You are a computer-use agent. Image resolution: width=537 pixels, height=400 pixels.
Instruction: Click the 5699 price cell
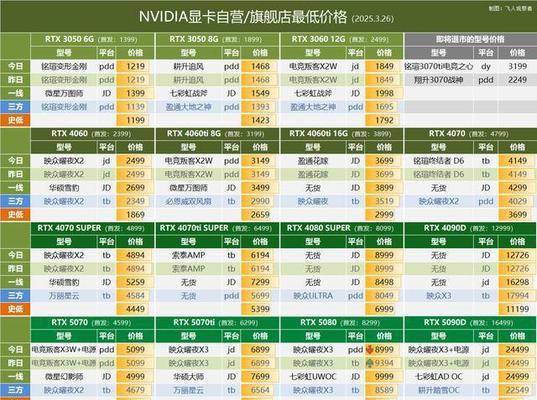coord(260,296)
